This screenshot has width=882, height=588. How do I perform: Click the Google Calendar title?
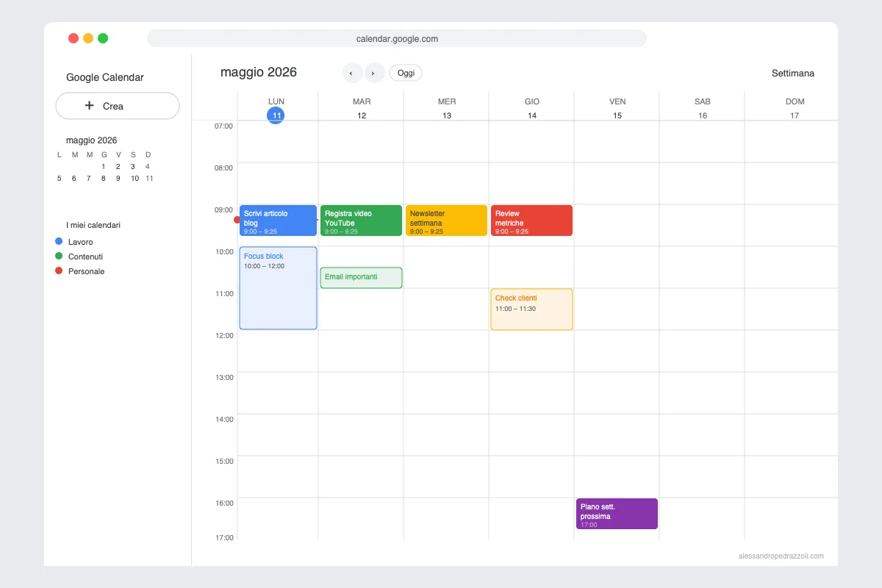tap(105, 77)
